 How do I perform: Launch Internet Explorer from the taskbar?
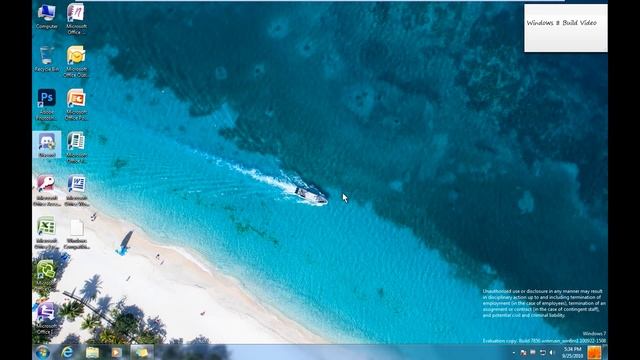67,352
